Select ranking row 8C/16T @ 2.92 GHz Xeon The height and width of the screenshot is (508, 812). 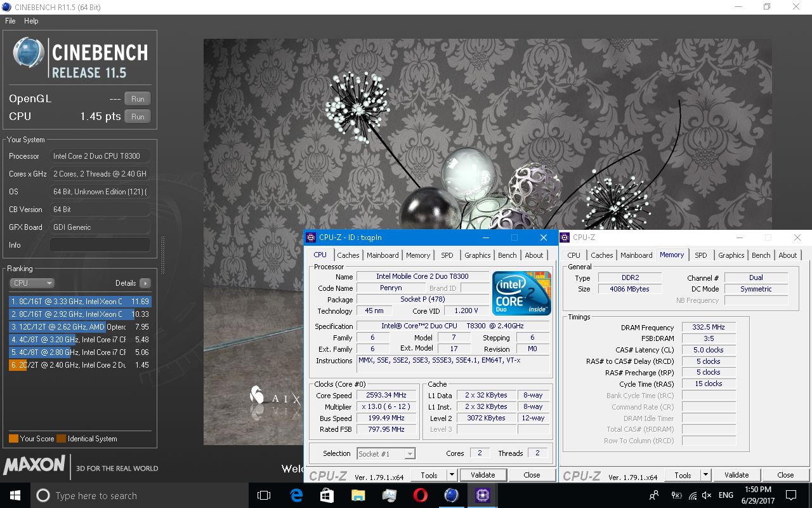[x=80, y=314]
